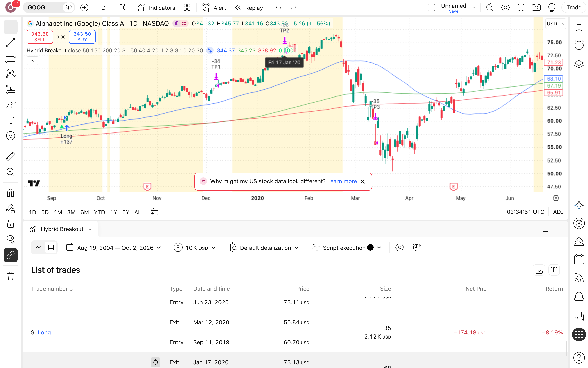
Task: Select the 6M time range
Action: 85,212
